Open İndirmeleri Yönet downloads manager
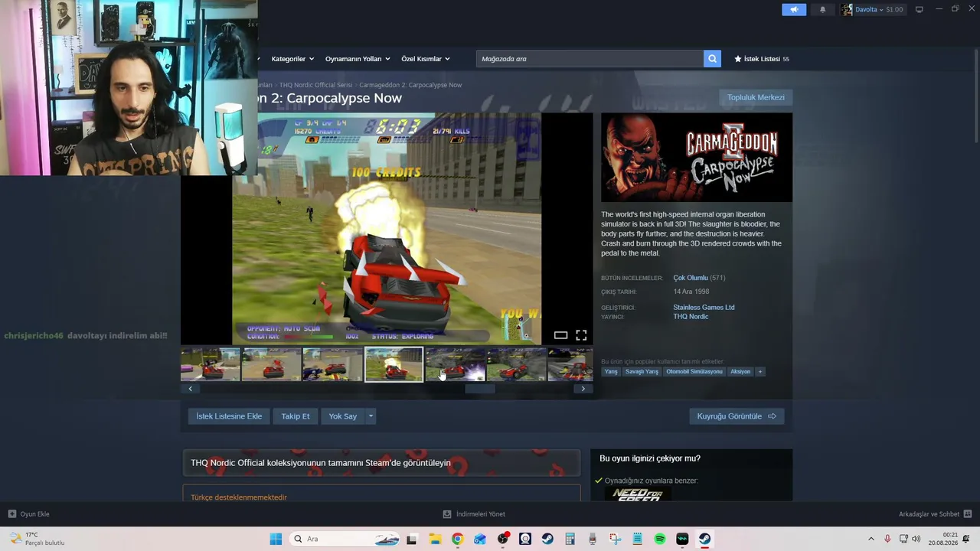Image resolution: width=980 pixels, height=551 pixels. click(474, 514)
